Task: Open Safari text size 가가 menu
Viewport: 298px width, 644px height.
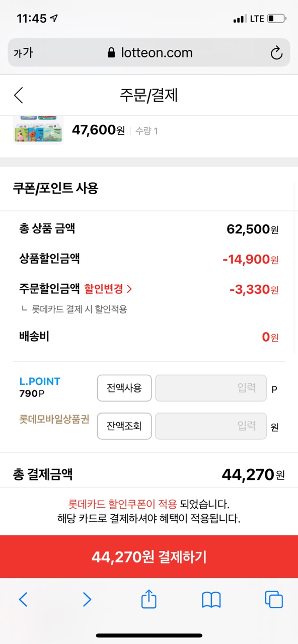Action: (23, 53)
